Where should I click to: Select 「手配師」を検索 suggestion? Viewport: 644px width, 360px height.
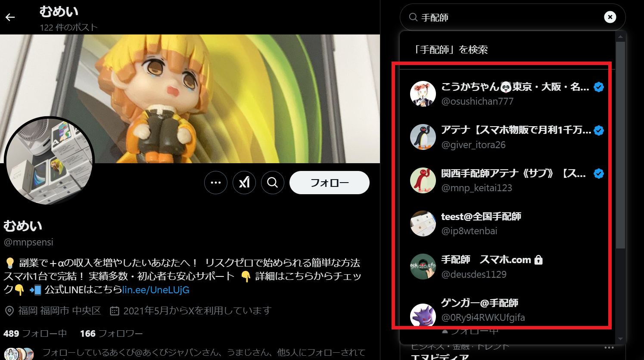[x=507, y=50]
